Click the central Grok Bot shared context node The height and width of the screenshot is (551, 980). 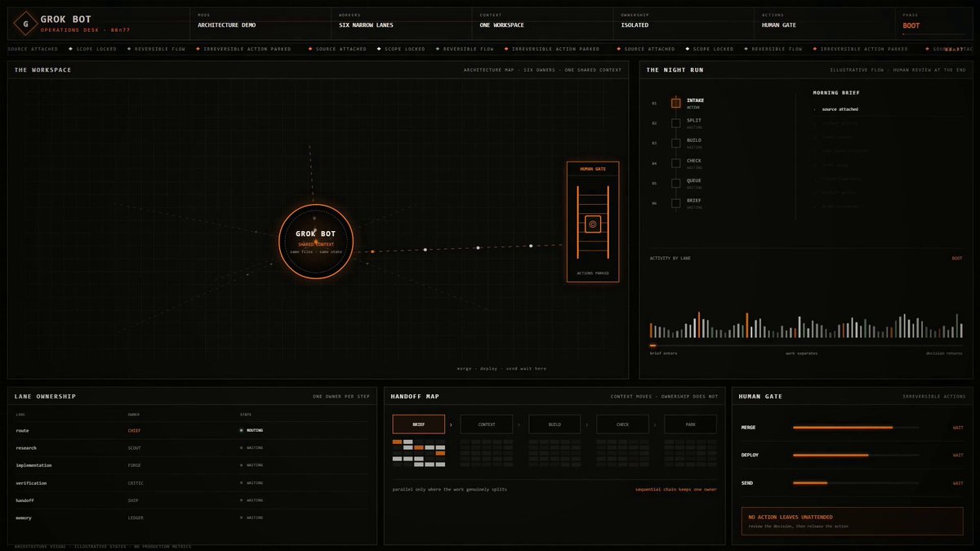(x=316, y=242)
